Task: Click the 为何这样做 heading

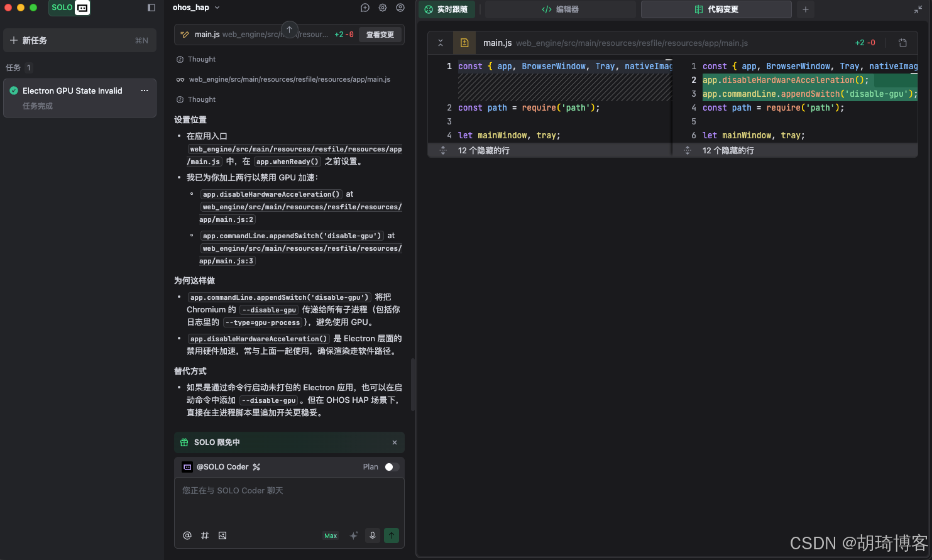Action: click(x=194, y=280)
